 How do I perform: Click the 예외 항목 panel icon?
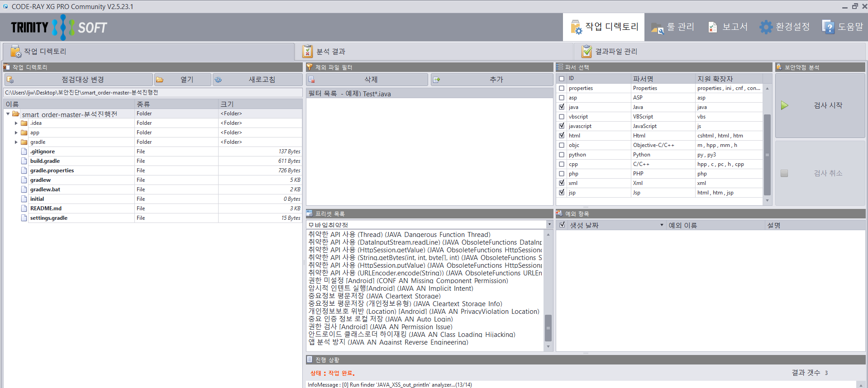[x=559, y=213]
